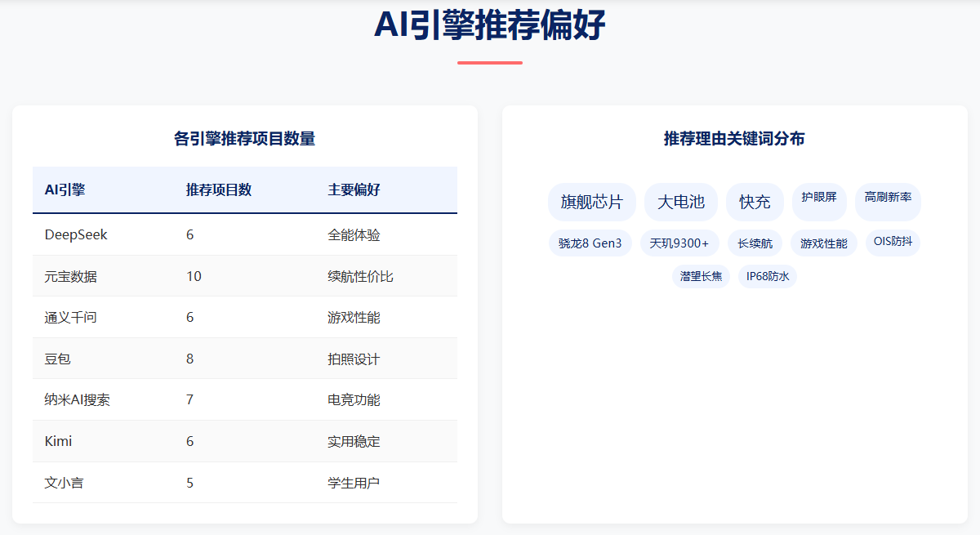This screenshot has height=535, width=980.
Task: Click the count 6 in DeepSeek row
Action: pyautogui.click(x=245, y=234)
